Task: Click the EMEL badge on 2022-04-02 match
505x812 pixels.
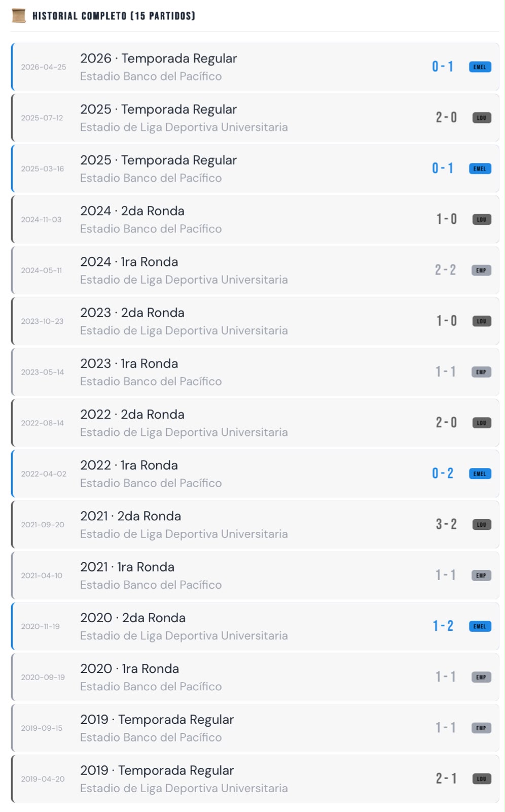Action: tap(480, 473)
